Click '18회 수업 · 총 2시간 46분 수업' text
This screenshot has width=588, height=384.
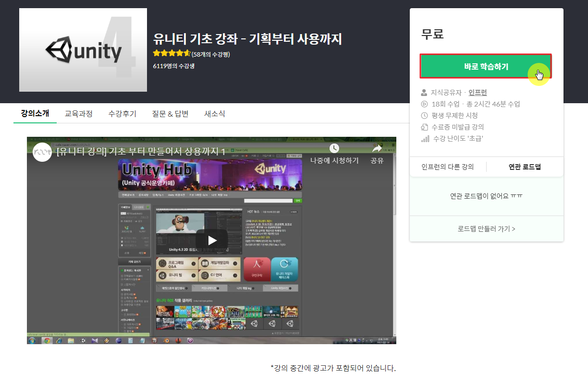pos(476,104)
